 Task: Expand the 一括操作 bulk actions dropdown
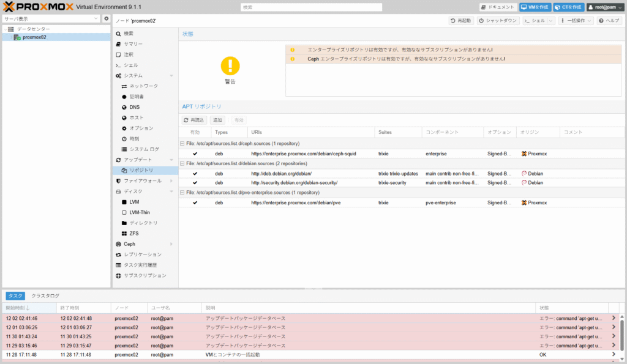(x=576, y=21)
